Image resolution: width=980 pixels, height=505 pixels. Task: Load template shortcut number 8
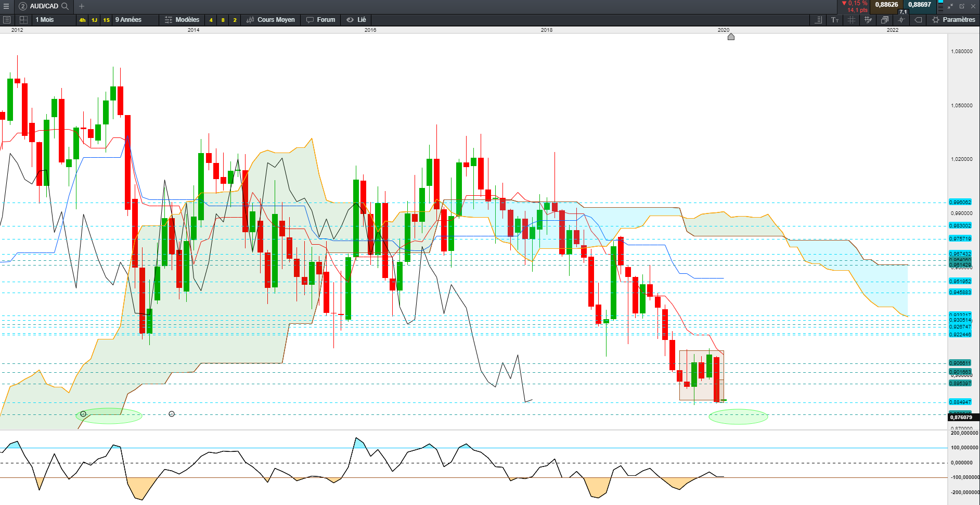click(223, 20)
